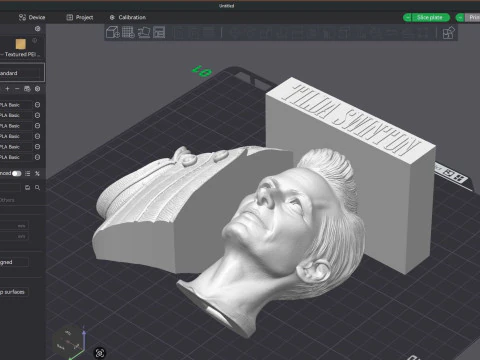Viewport: 480px width, 360px height.
Task: Click the camera view reset icon
Action: tap(100, 353)
